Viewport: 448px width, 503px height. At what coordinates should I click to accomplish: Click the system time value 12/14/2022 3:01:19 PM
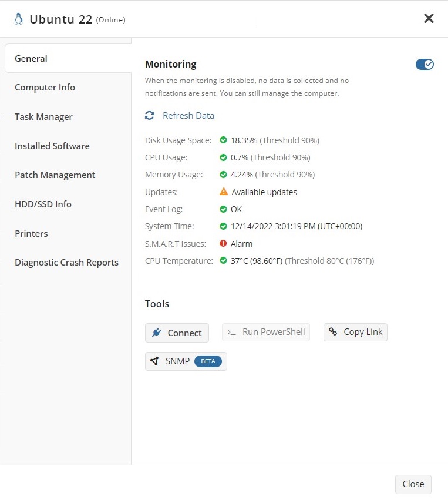point(297,226)
